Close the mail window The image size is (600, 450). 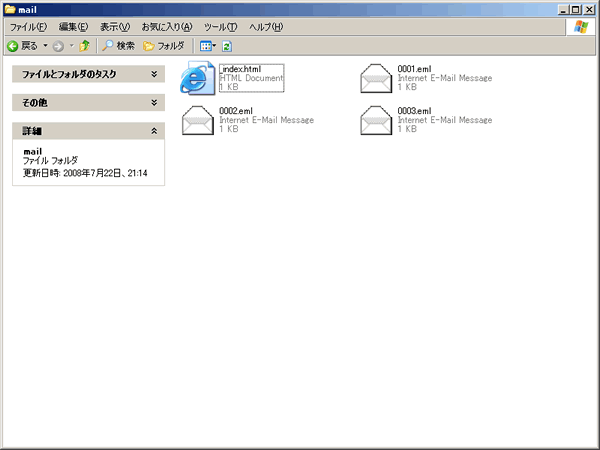(589, 10)
